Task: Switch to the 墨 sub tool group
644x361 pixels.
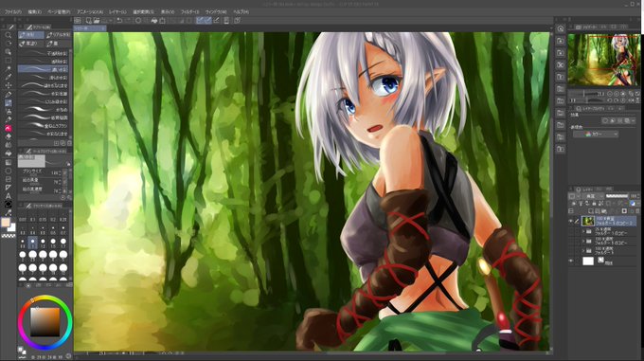Action: click(x=58, y=44)
